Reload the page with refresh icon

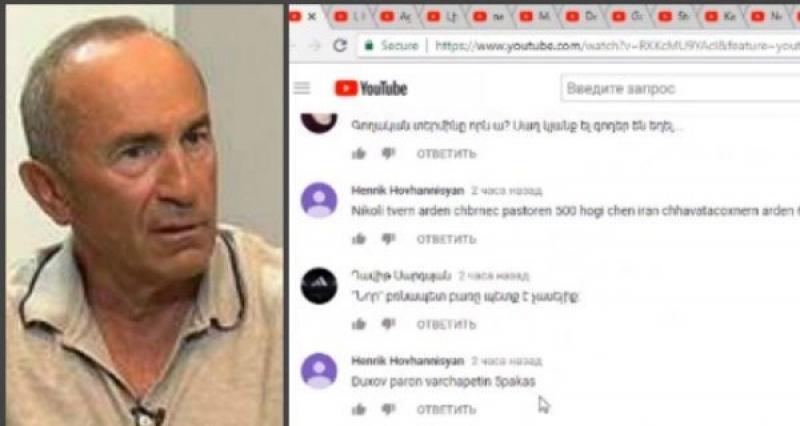coord(340,45)
